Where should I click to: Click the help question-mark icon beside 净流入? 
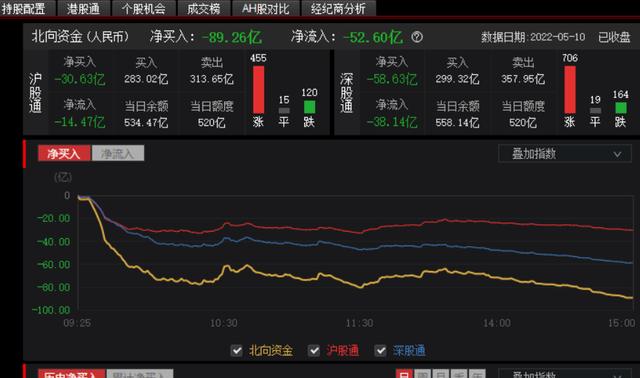pos(417,37)
